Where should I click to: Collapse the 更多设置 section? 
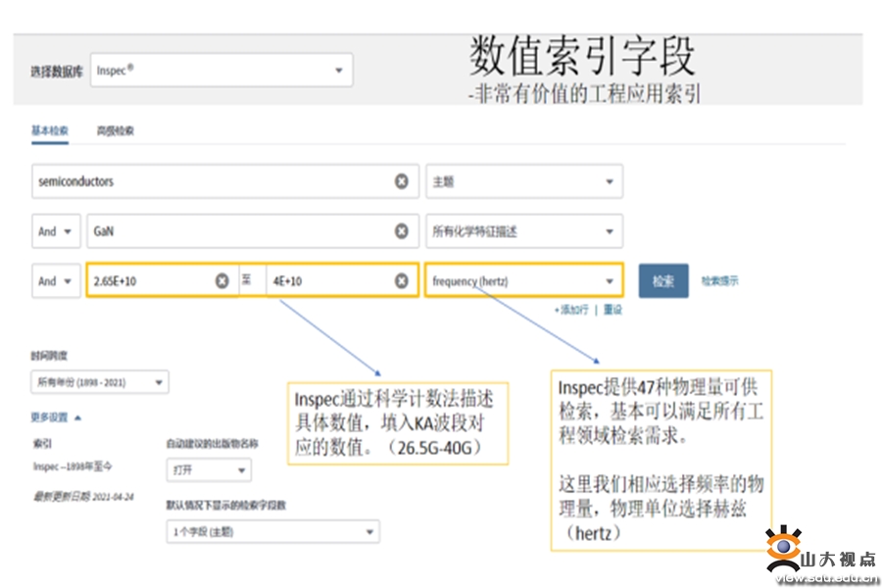click(56, 417)
